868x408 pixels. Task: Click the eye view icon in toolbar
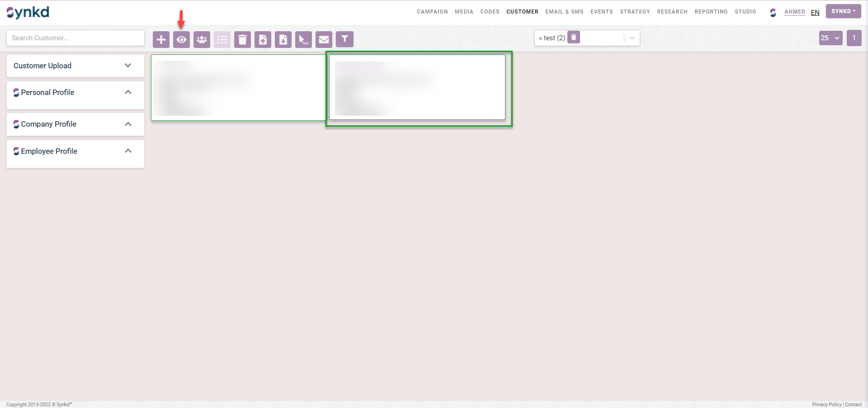pyautogui.click(x=181, y=39)
